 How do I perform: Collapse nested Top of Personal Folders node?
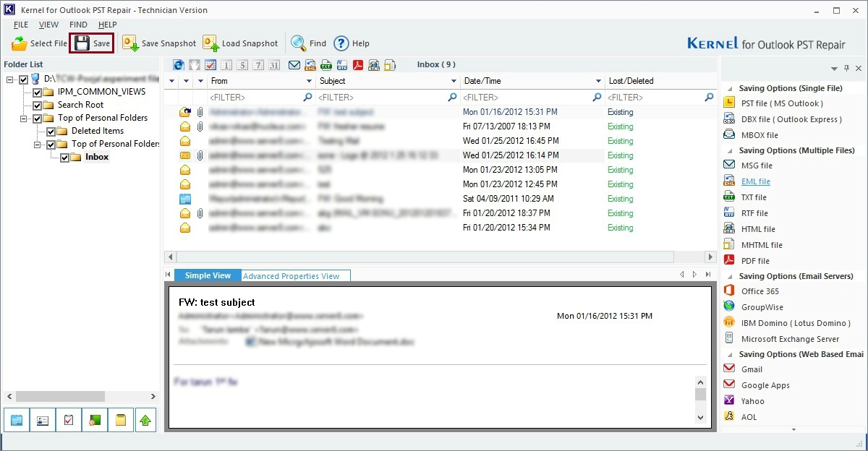(38, 145)
